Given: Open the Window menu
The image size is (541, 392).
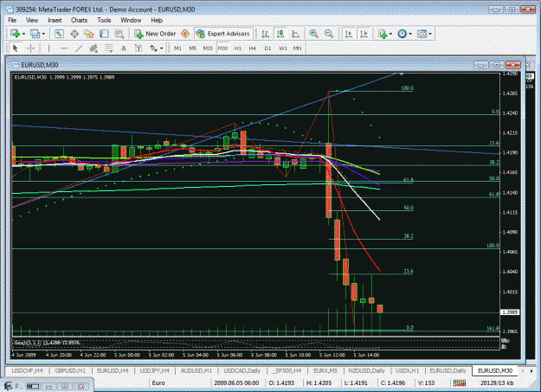Looking at the screenshot, I should [x=131, y=20].
